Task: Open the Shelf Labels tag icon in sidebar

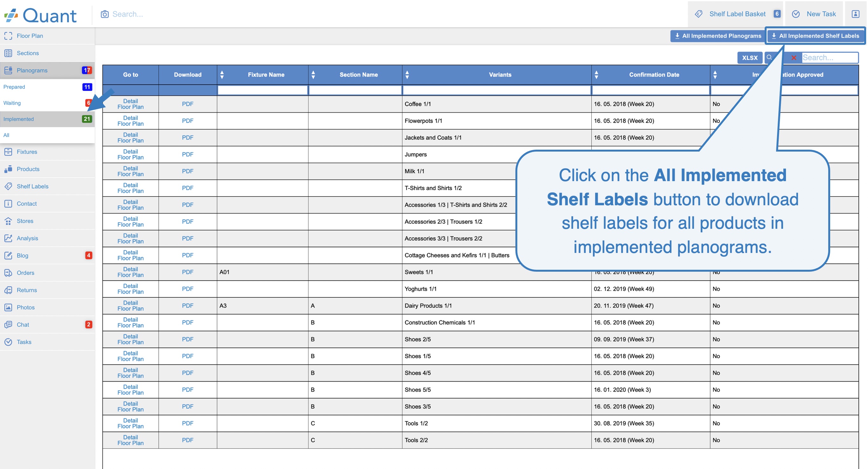Action: (x=8, y=186)
